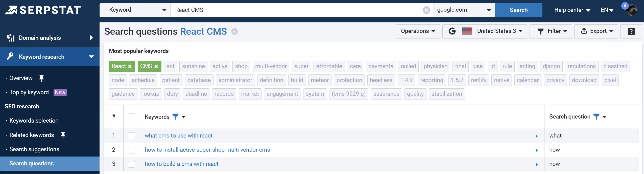Viewport: 644px width, 174px height.
Task: Click the 'multi-vendor' keyword tag
Action: [x=271, y=66]
